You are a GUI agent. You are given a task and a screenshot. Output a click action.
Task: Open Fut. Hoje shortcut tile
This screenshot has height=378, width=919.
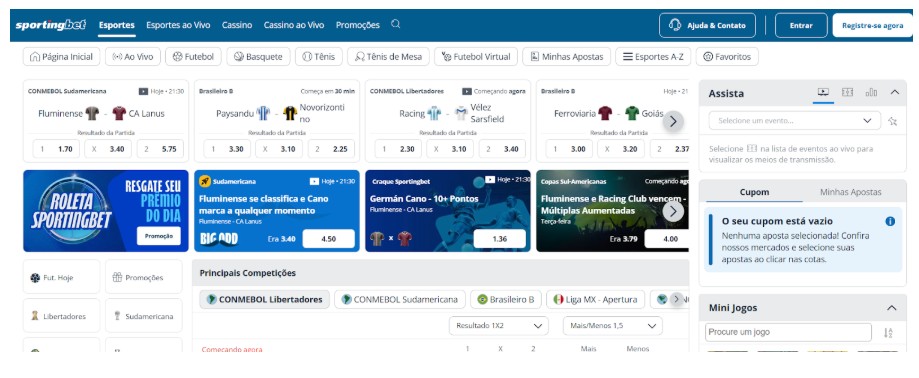(62, 277)
